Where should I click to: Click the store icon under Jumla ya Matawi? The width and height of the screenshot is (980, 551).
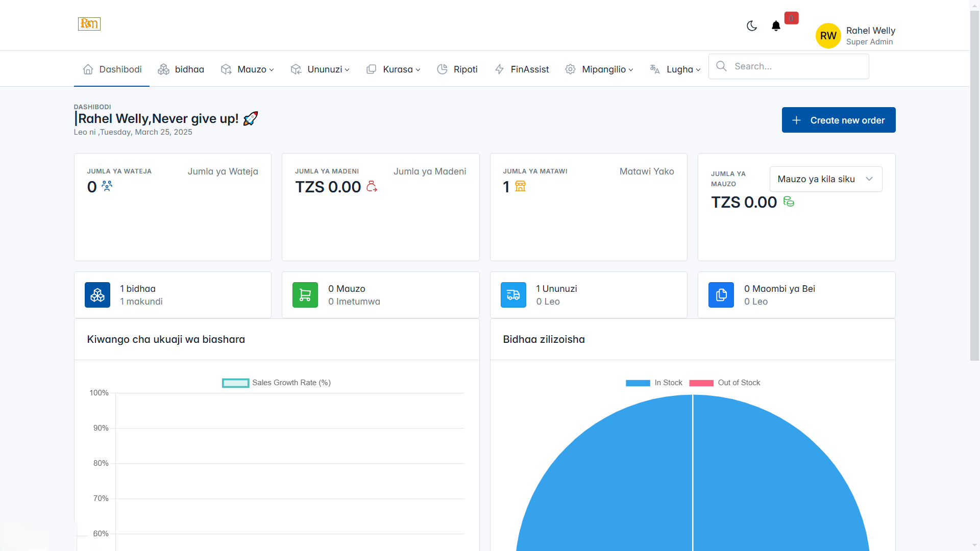(520, 187)
